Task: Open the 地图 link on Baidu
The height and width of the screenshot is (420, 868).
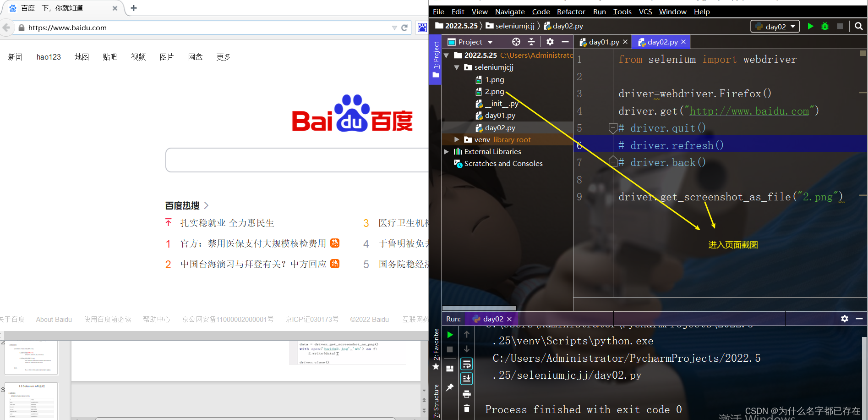Action: [x=82, y=57]
